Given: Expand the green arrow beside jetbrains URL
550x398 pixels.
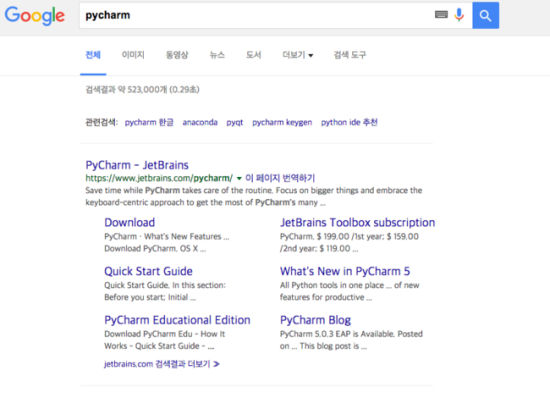Looking at the screenshot, I should 239,178.
